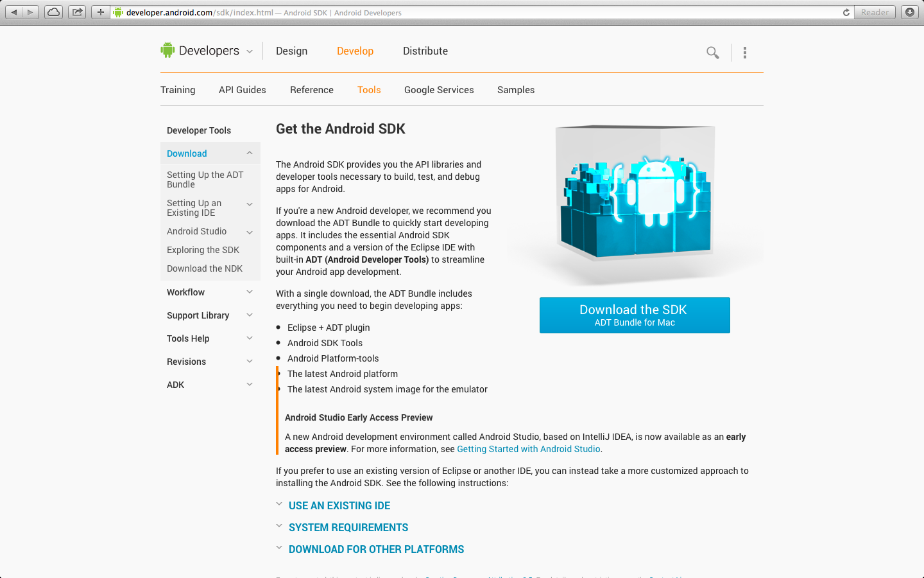Expand the Revisions chevron
Screen dimensions: 924x578
(250, 361)
